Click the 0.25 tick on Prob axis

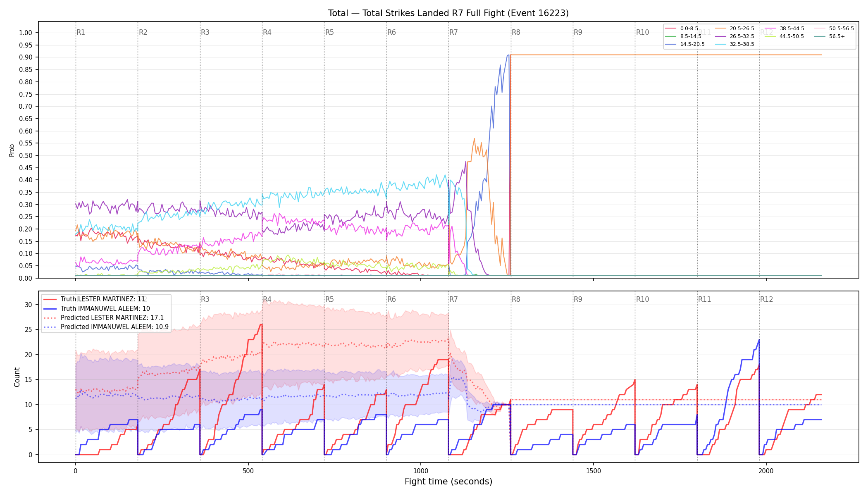(26, 217)
